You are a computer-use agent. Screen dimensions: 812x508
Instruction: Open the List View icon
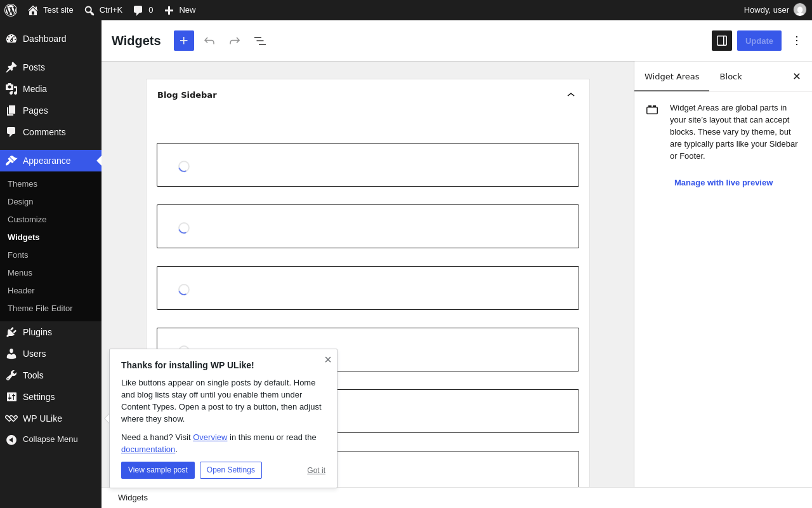point(260,41)
